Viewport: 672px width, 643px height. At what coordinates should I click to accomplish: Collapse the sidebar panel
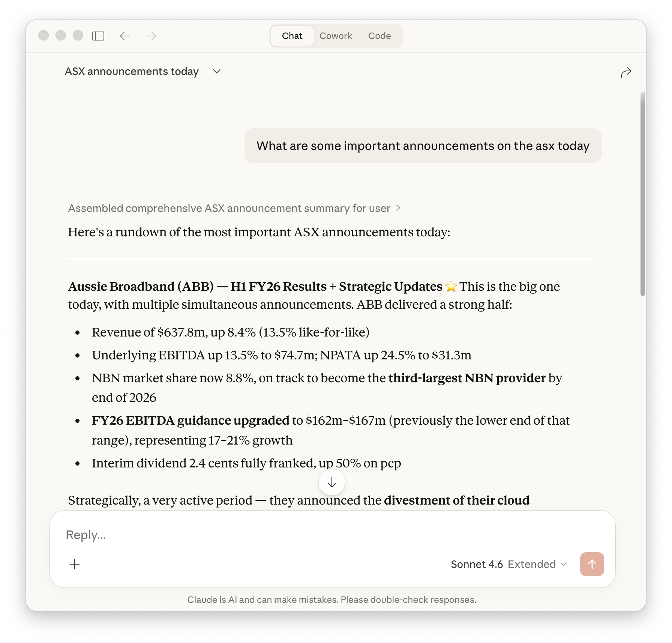pyautogui.click(x=98, y=36)
